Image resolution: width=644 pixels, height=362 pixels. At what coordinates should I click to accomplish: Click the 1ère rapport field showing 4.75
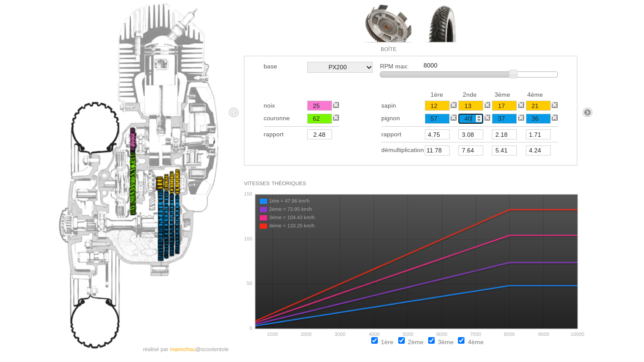pyautogui.click(x=437, y=135)
